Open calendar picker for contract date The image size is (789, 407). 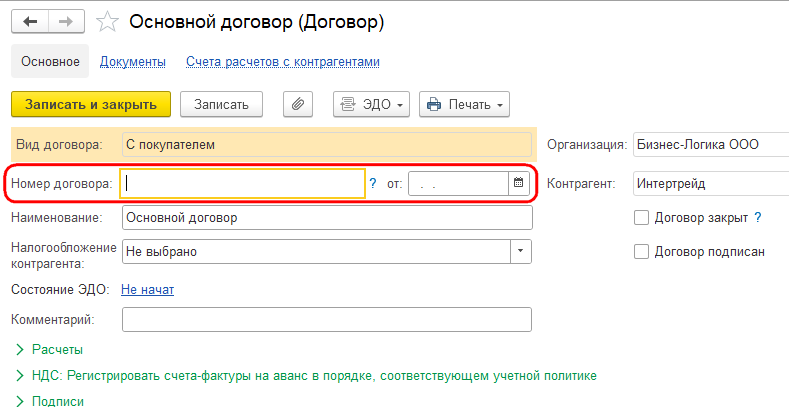click(x=518, y=183)
